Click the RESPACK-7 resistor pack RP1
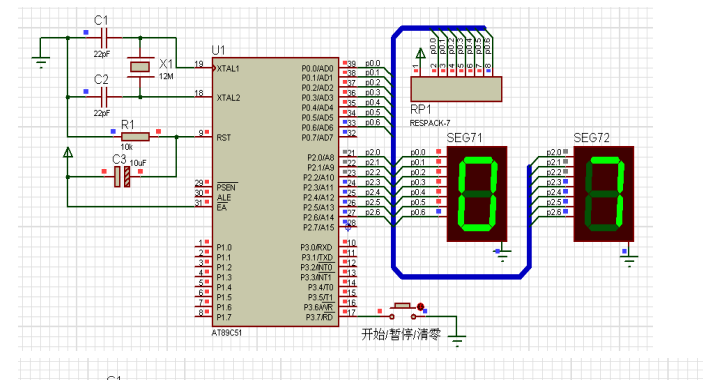707x380 pixels. [x=456, y=89]
